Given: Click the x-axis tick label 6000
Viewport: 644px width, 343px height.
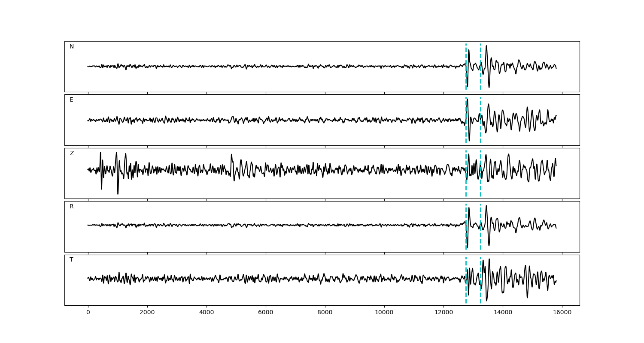Looking at the screenshot, I should click(266, 313).
